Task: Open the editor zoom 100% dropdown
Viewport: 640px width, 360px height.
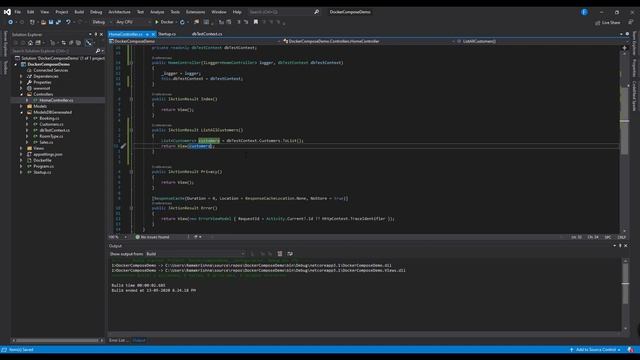Action: (118, 237)
